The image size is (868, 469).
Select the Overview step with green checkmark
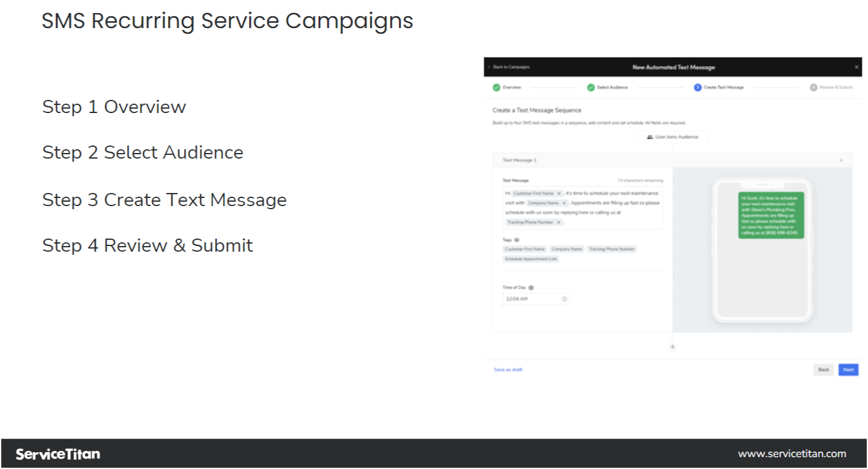click(507, 87)
